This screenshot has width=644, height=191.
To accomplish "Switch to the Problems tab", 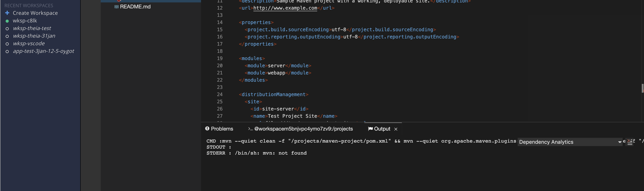I will pyautogui.click(x=222, y=129).
